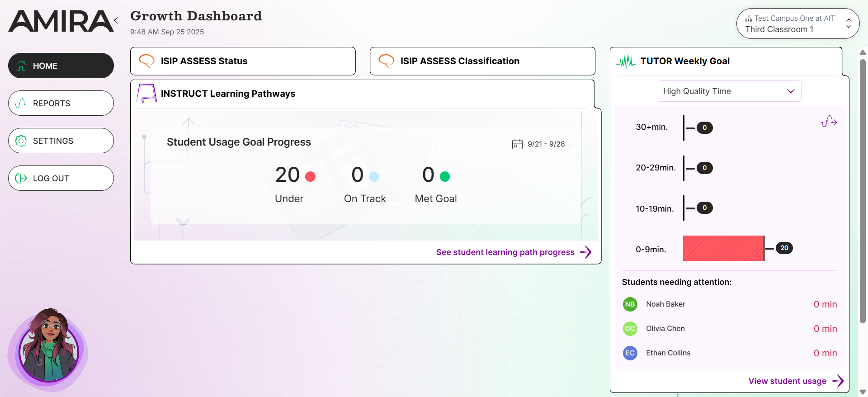The width and height of the screenshot is (868, 397).
Task: Click Olivia Chen's OC avatar
Action: 630,329
